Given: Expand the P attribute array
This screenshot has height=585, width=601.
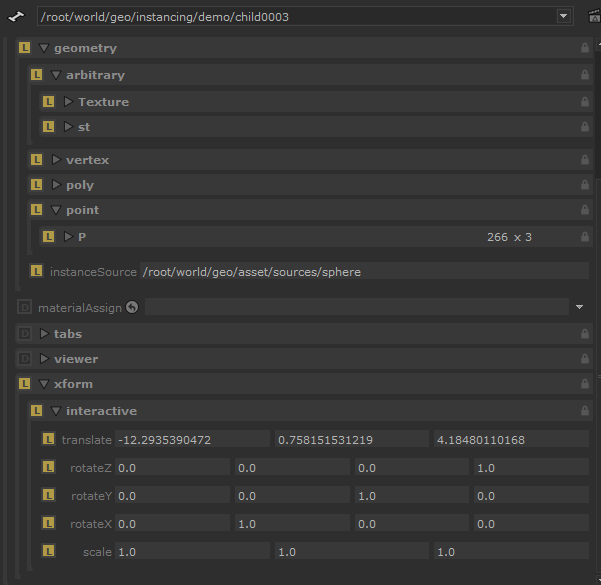Looking at the screenshot, I should tap(69, 237).
